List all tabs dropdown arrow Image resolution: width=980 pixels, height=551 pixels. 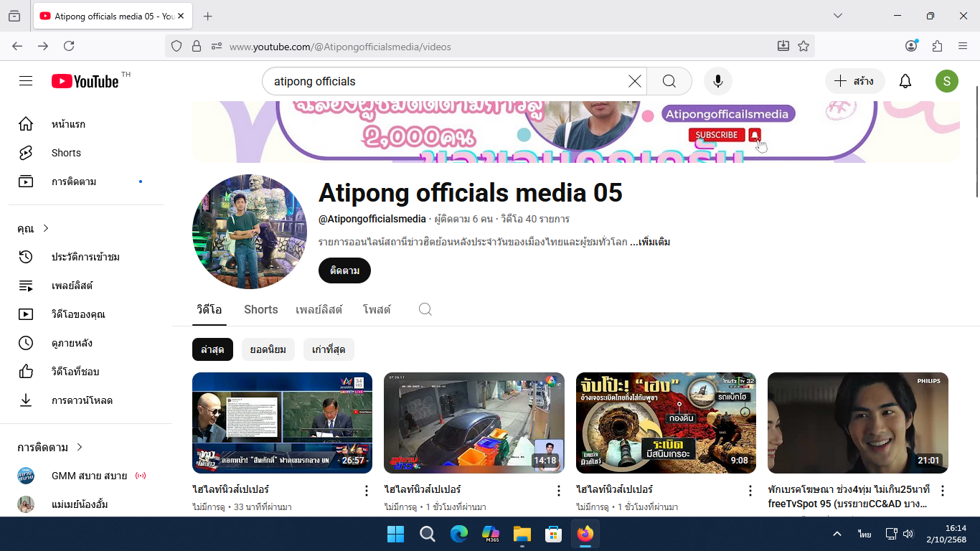coord(837,16)
